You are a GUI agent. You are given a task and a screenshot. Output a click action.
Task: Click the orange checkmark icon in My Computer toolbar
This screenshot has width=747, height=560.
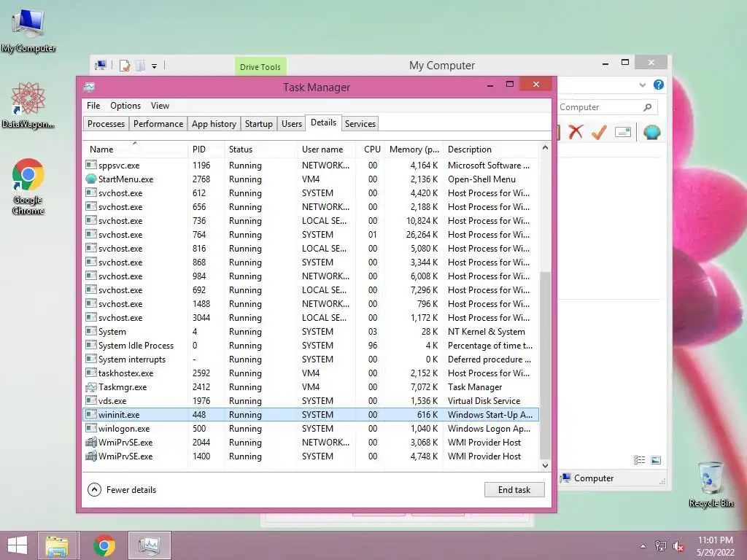(599, 132)
